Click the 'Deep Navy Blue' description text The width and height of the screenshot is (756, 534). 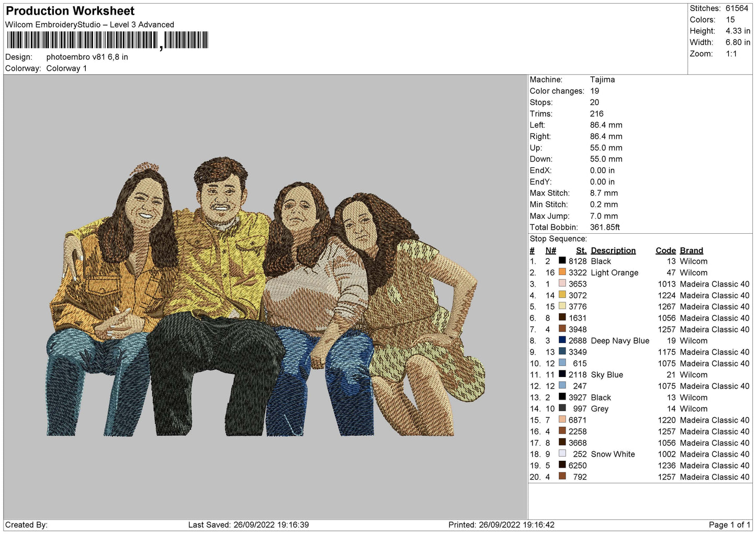pos(620,341)
